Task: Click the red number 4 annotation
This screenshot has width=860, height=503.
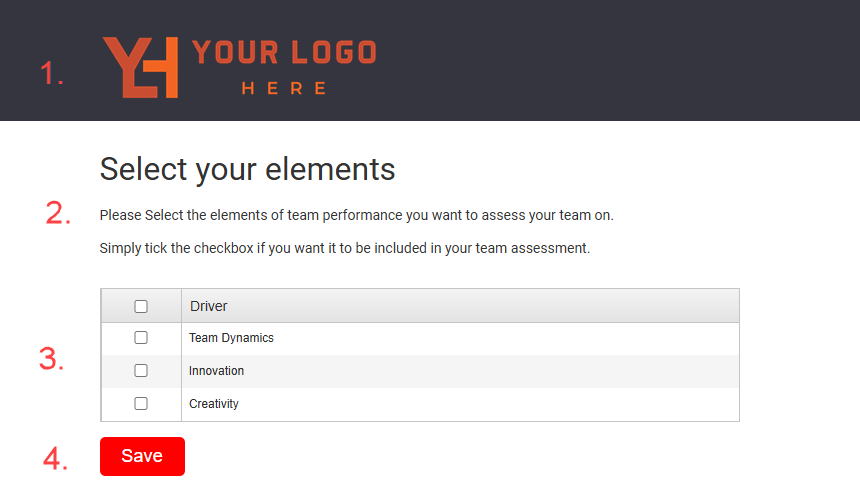Action: pyautogui.click(x=55, y=458)
